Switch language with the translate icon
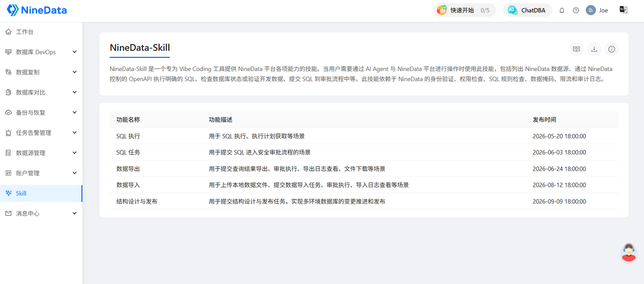The width and height of the screenshot is (644, 284). pos(623,10)
